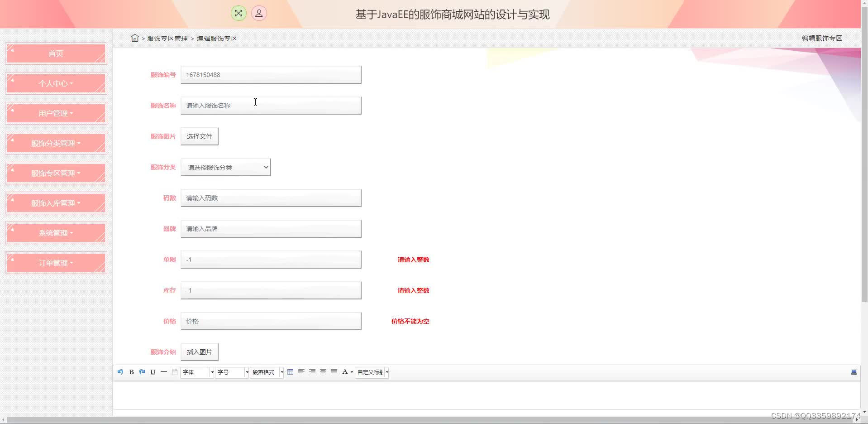The image size is (868, 424).
Task: Open the 字号 font size dropdown
Action: tap(232, 372)
